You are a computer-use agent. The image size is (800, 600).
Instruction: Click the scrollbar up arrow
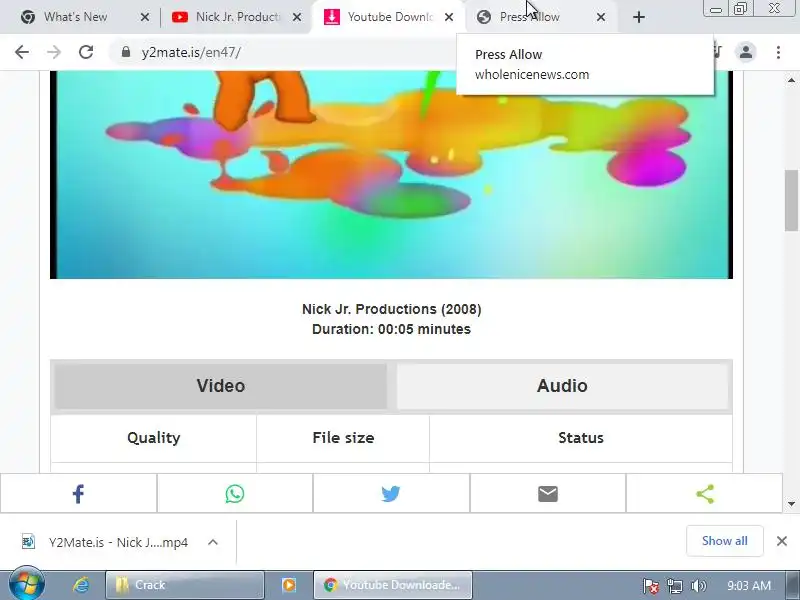pyautogui.click(x=791, y=80)
